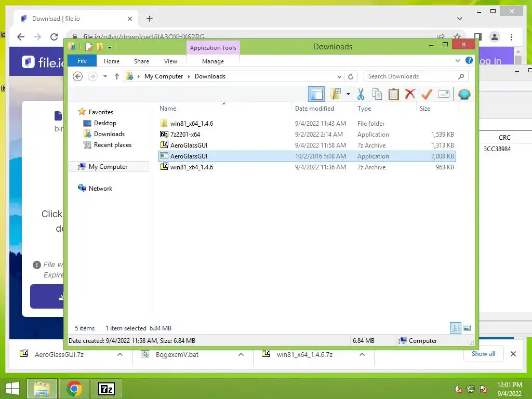Open the Share ribbon tab
532x399 pixels.
[x=141, y=61]
